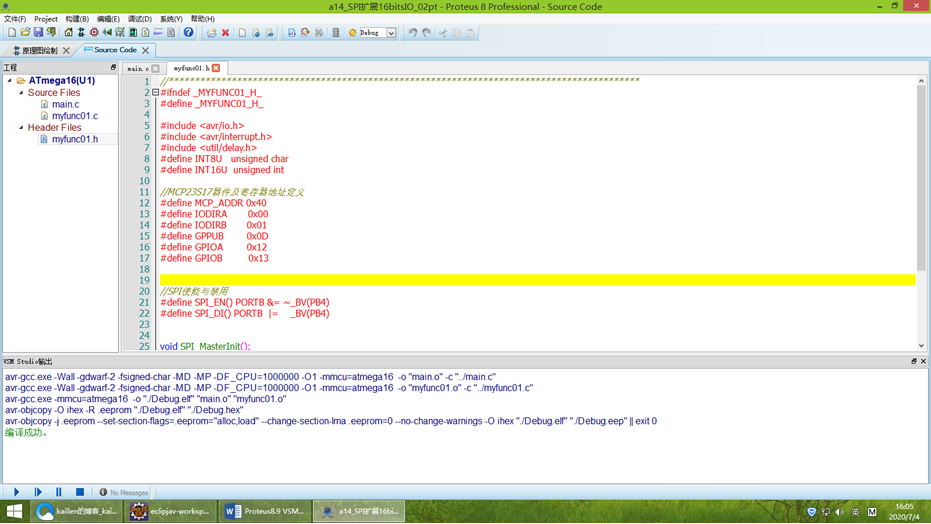
Task: Select myfunc01.c in the project tree
Action: 75,116
